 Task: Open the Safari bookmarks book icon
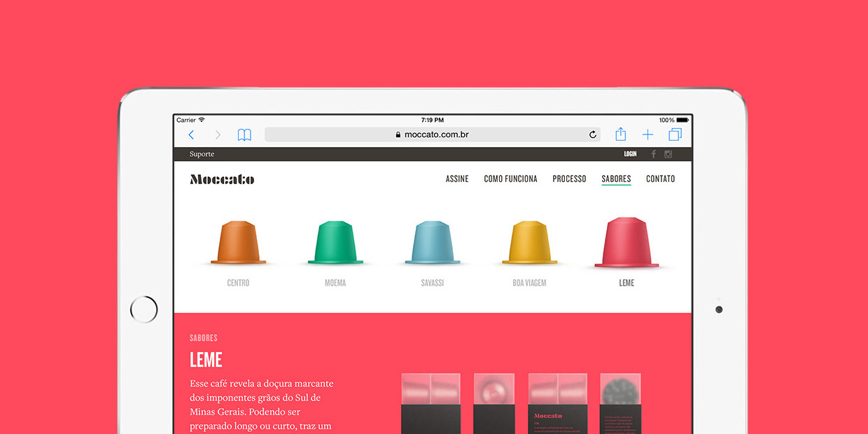pos(244,134)
